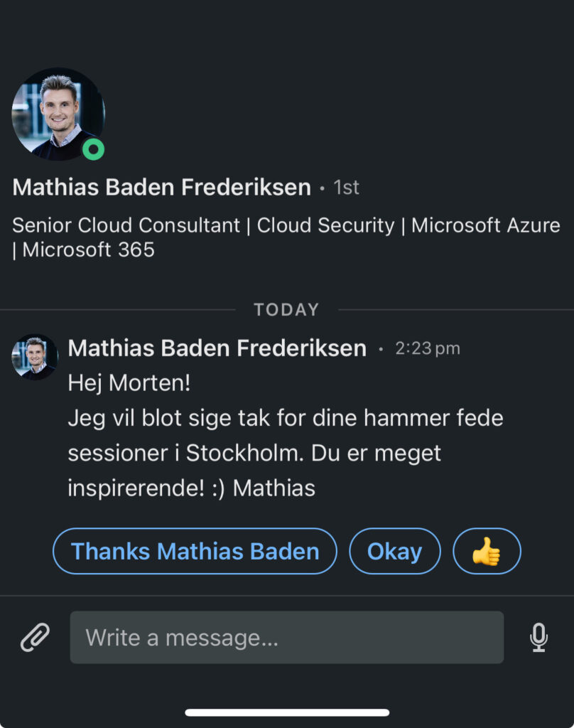The width and height of the screenshot is (574, 728).
Task: Choose the "Okay" quick reply button
Action: (394, 551)
